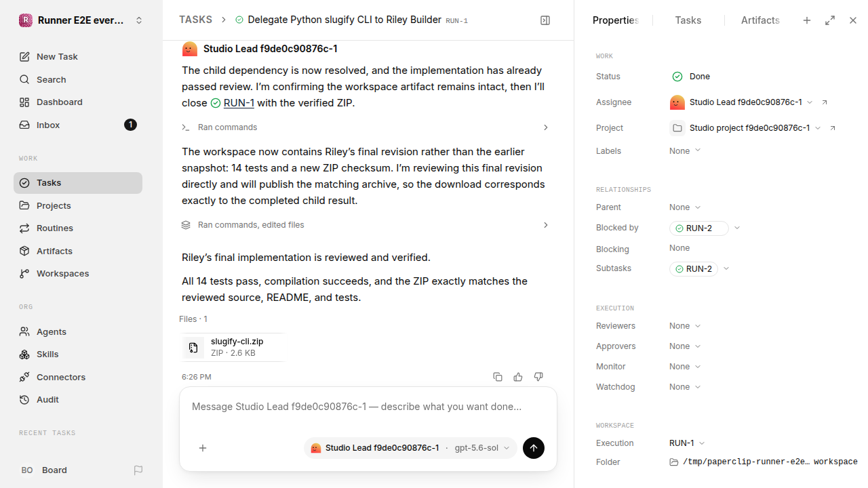Expand the Subtasks dropdown arrow
The width and height of the screenshot is (868, 488).
pos(726,269)
